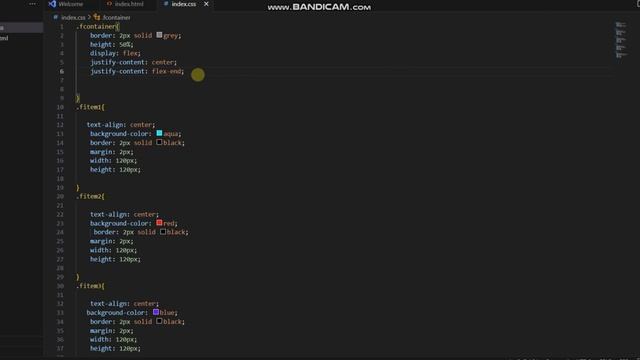640x360 pixels.
Task: Click black swatch in .fitem2 border
Action: (163, 232)
